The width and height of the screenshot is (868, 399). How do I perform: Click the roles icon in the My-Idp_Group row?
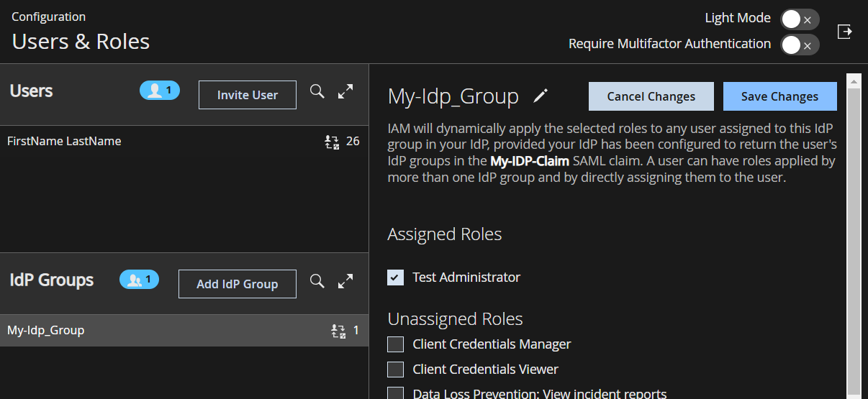click(x=338, y=331)
